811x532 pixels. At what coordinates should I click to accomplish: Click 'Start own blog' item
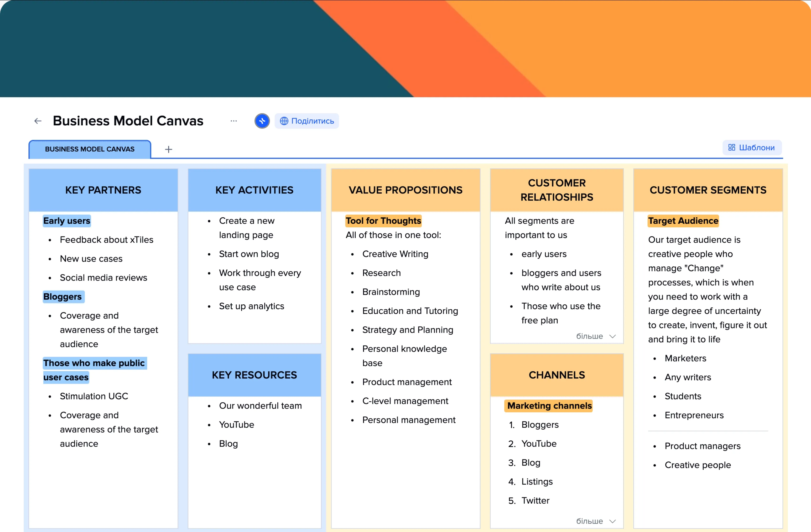pyautogui.click(x=249, y=254)
